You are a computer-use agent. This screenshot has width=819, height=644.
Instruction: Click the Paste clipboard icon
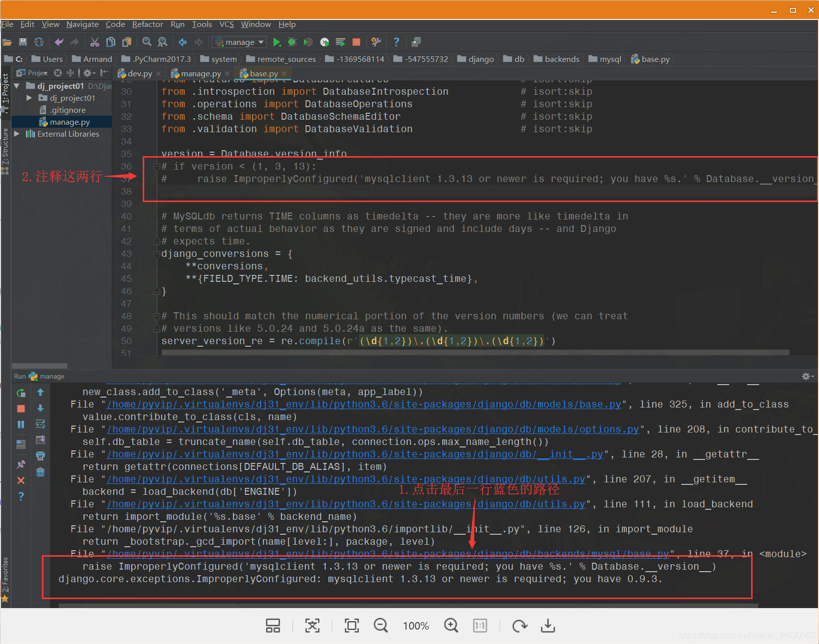(127, 42)
